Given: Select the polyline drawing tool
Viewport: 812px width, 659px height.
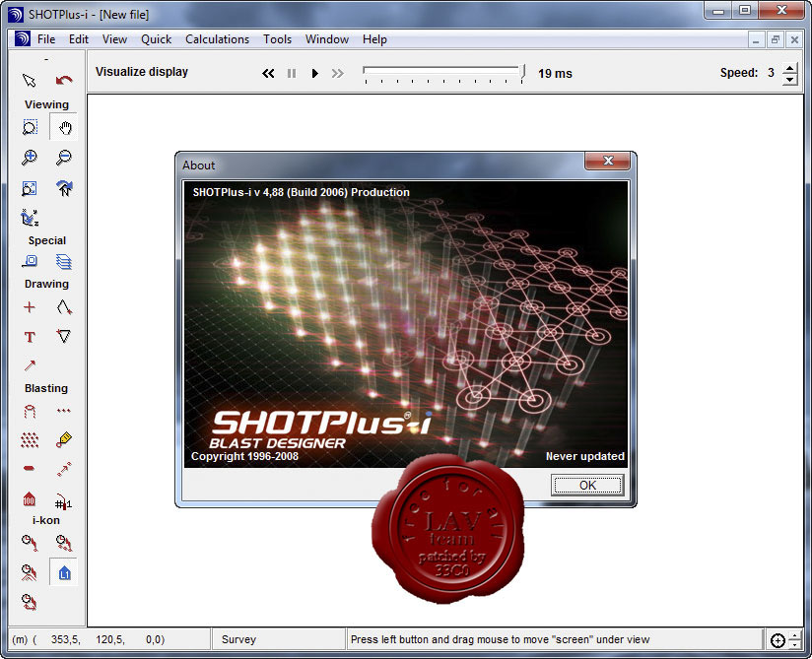Looking at the screenshot, I should (x=64, y=307).
